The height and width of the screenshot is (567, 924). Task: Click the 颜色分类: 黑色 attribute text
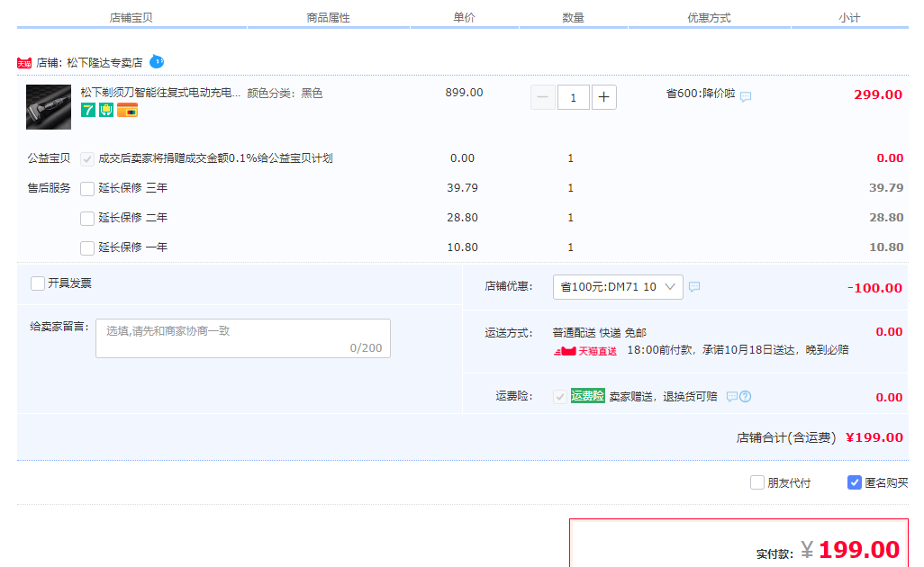click(x=285, y=93)
